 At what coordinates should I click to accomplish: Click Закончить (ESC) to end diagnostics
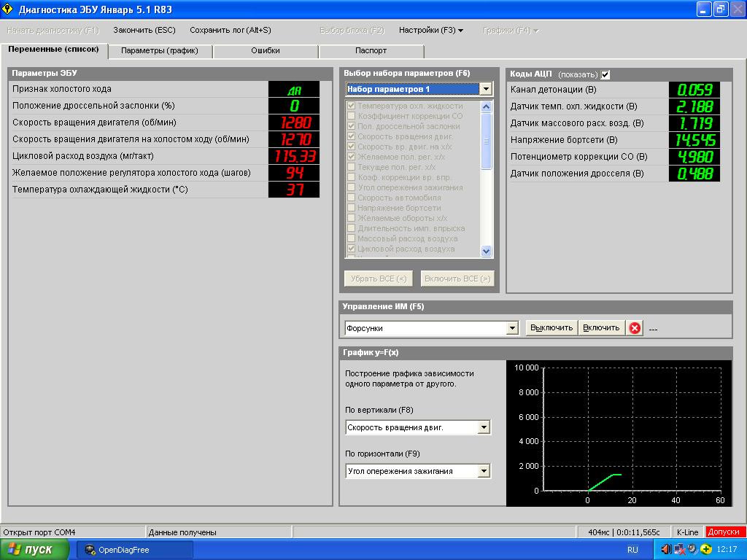click(144, 31)
